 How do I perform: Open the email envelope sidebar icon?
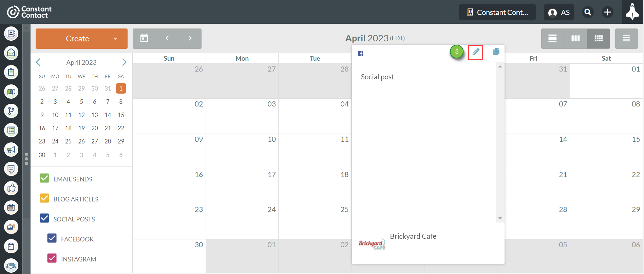[x=11, y=53]
